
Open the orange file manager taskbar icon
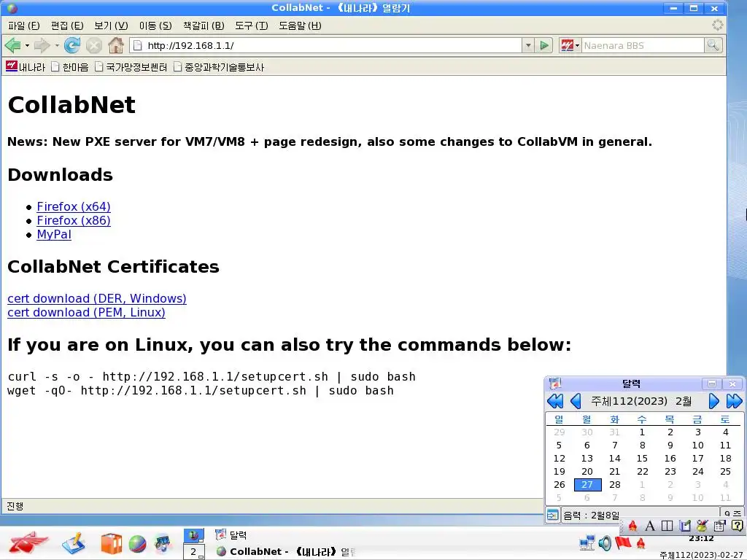112,544
